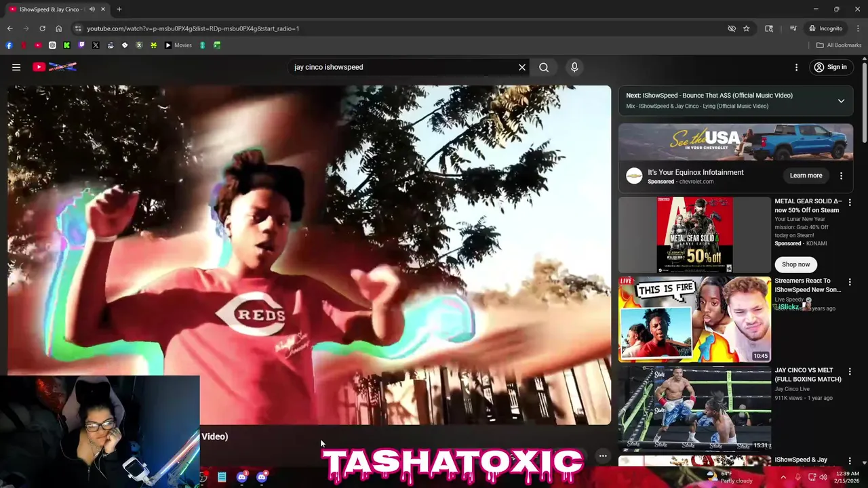Image resolution: width=868 pixels, height=488 pixels.
Task: Run search with the magnifier button
Action: tap(544, 67)
